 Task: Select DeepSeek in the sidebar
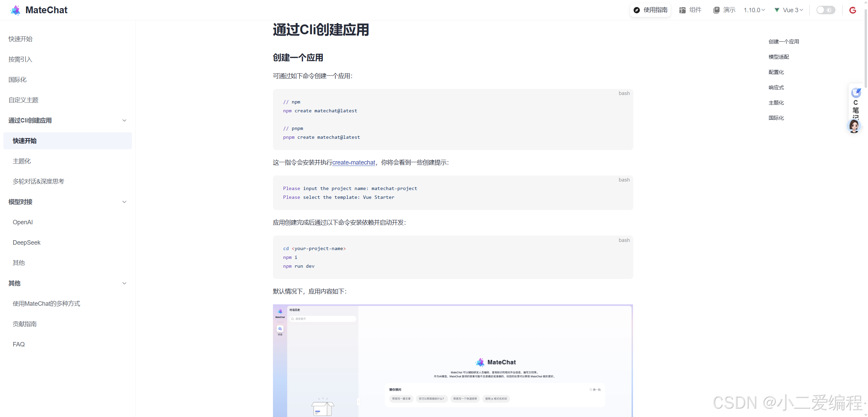(26, 243)
